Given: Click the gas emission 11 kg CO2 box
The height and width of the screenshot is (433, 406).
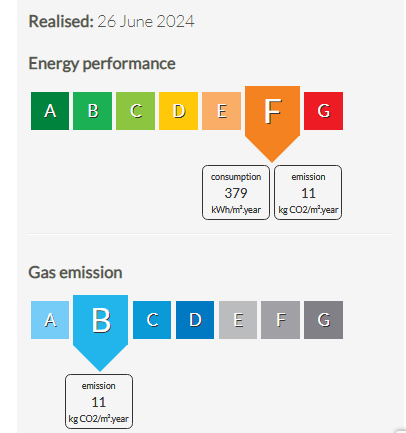Looking at the screenshot, I should click(99, 402).
